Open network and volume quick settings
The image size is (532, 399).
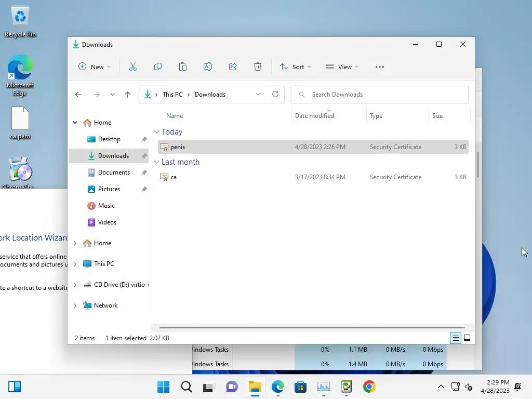tap(462, 387)
